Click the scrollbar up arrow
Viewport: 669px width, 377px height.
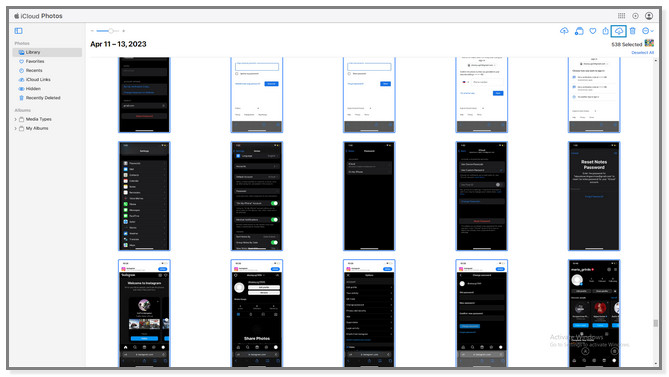coord(656,61)
